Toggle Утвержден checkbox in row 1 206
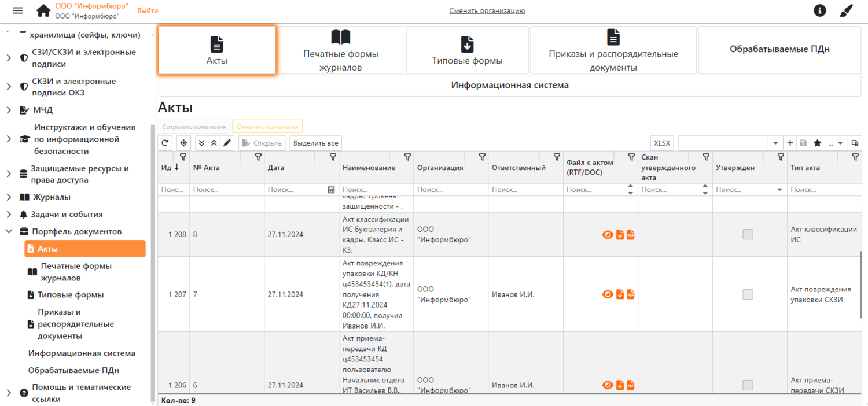Image resolution: width=868 pixels, height=406 pixels. click(x=748, y=385)
